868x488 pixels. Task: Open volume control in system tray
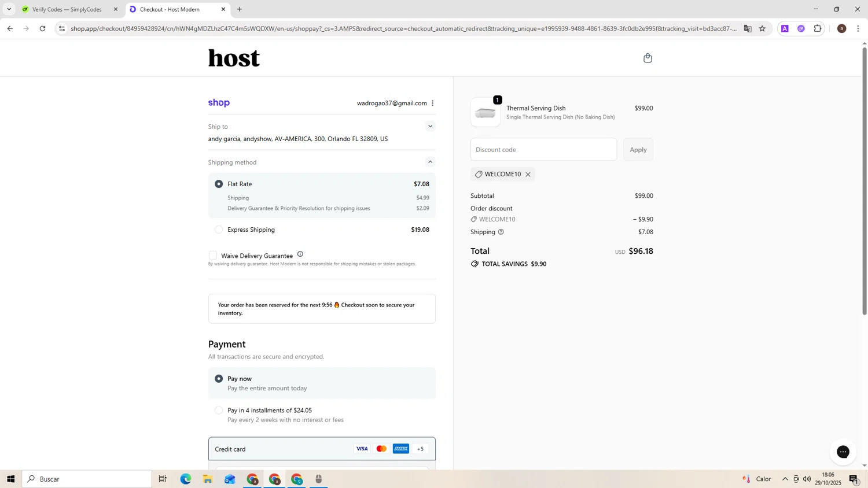pyautogui.click(x=807, y=479)
